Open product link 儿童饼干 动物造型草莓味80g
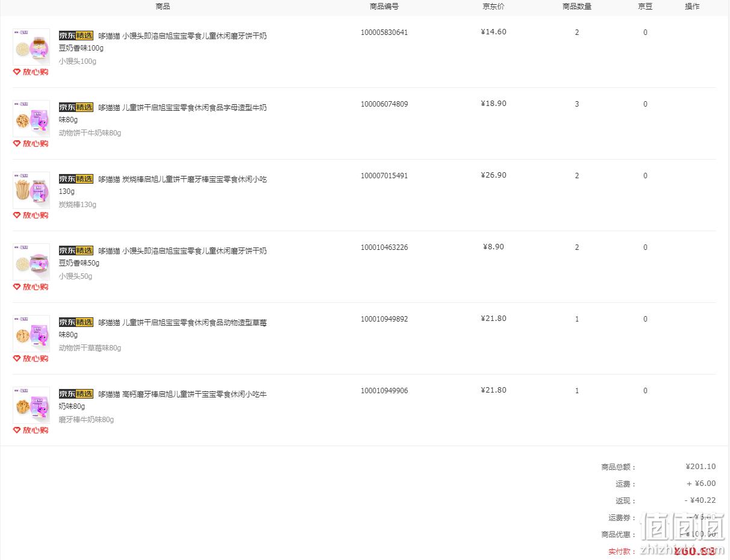 pos(163,328)
